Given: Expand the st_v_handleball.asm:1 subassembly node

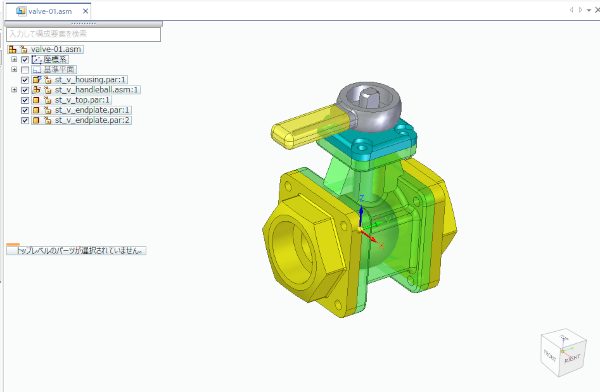Looking at the screenshot, I should click(x=14, y=90).
